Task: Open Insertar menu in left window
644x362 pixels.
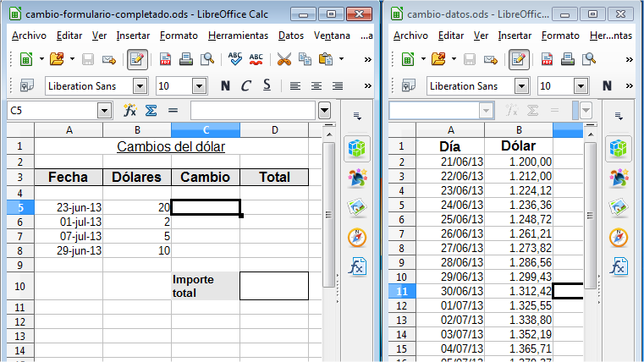Action: [133, 36]
